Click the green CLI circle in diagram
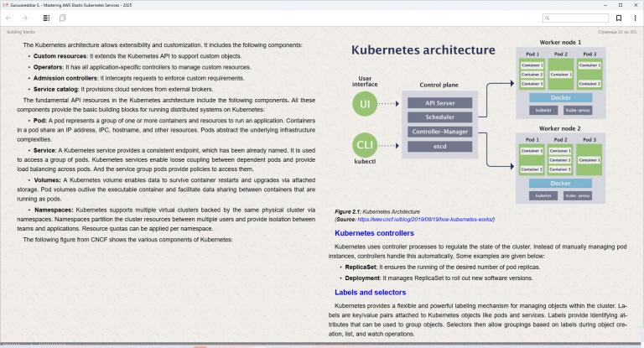This screenshot has height=348, width=644. (x=365, y=145)
